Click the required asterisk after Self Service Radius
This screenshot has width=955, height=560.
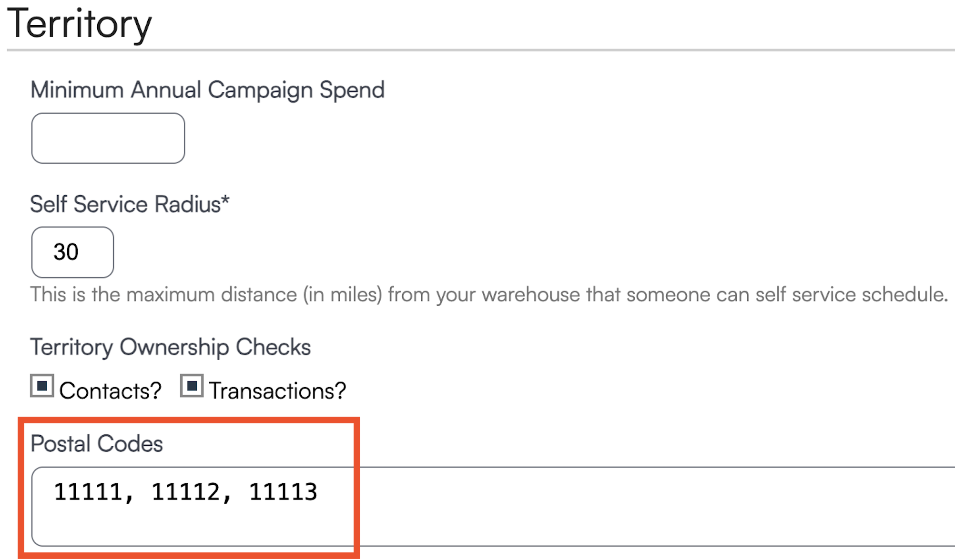pos(225,200)
